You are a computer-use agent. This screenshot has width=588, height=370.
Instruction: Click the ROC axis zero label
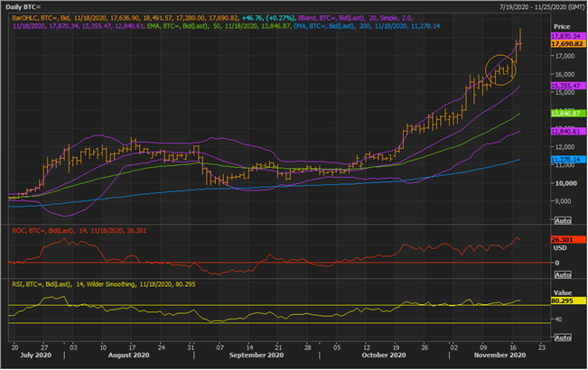coord(557,263)
